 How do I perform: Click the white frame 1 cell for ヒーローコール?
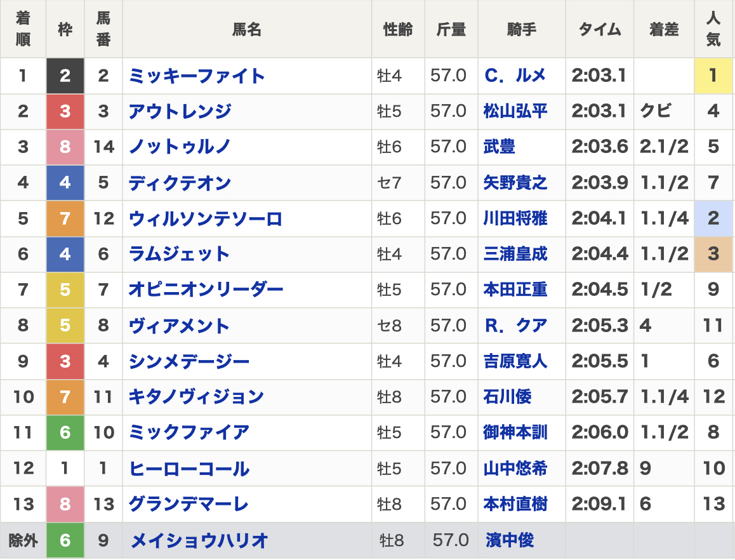click(65, 469)
